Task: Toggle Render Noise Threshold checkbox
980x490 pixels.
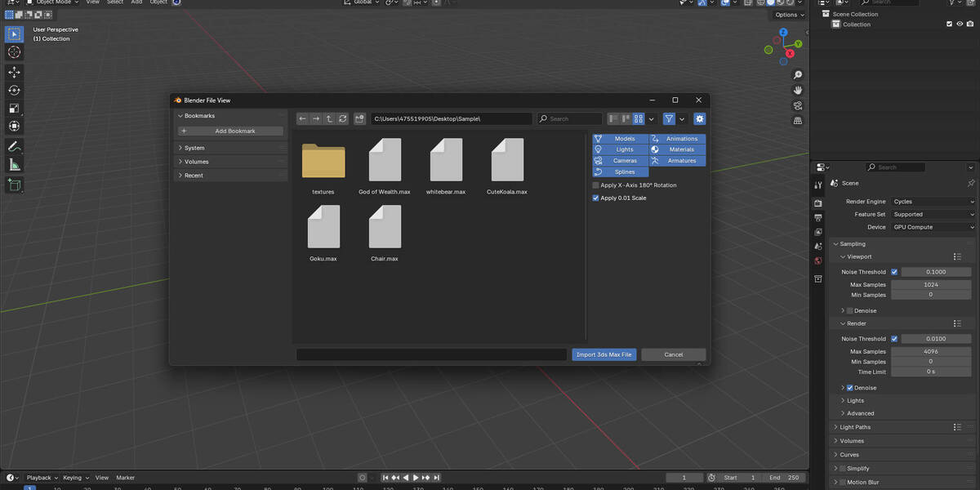Action: tap(894, 338)
